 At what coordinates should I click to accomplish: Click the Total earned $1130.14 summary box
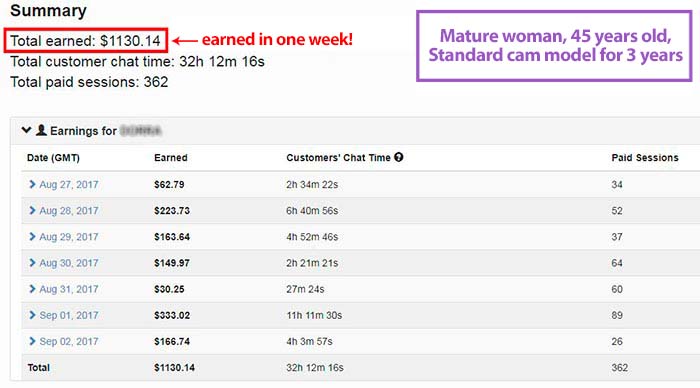click(x=86, y=41)
